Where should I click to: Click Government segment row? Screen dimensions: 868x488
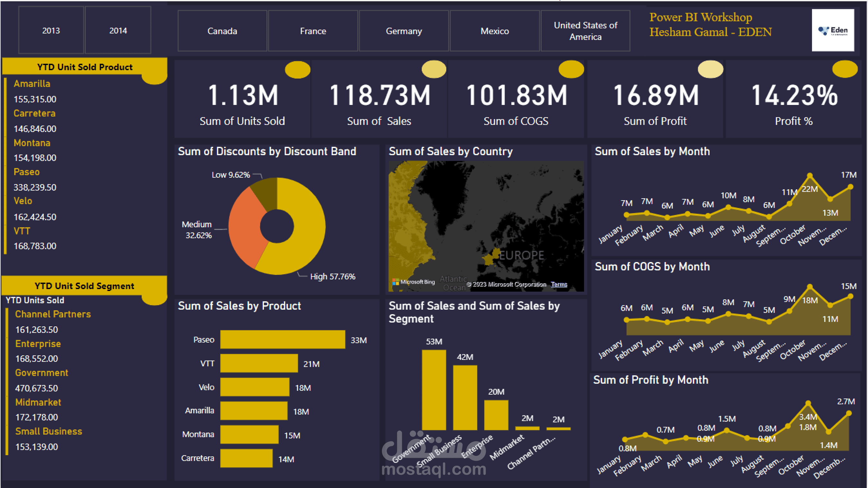point(42,373)
